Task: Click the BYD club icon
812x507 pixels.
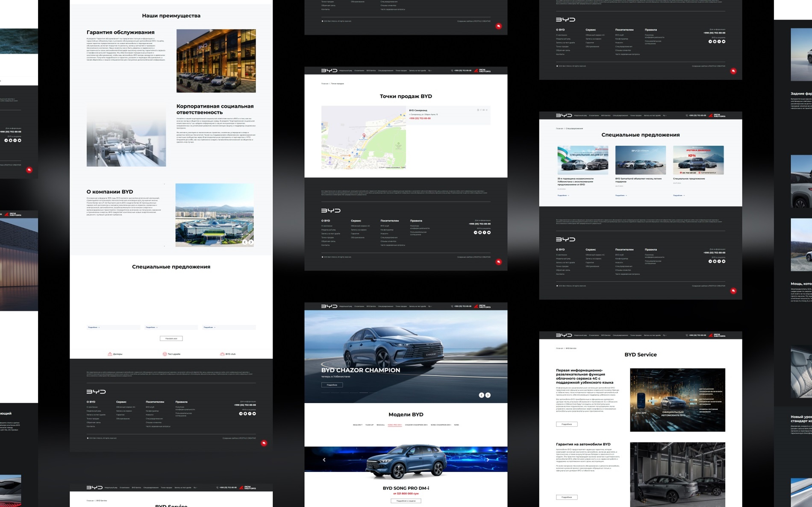Action: point(222,354)
